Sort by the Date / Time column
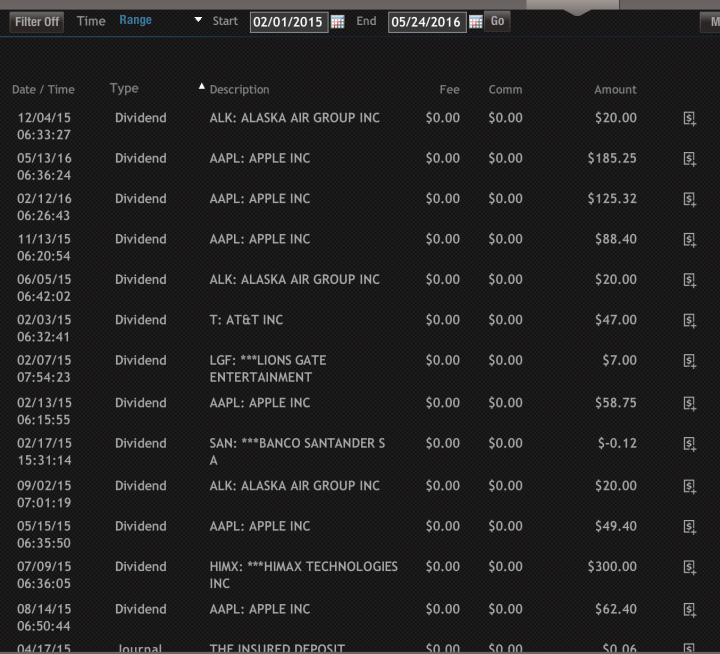This screenshot has width=720, height=654. click(43, 89)
